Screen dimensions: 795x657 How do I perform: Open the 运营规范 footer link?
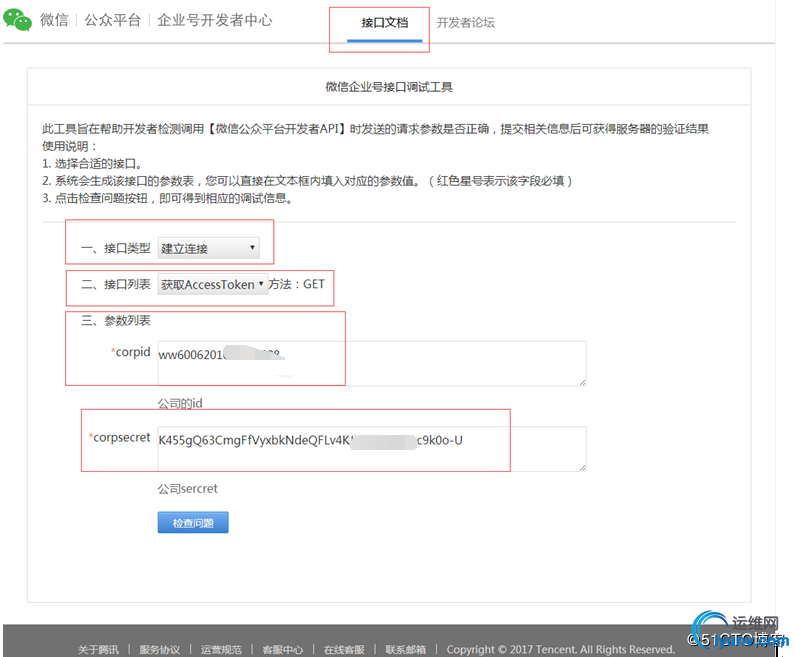[221, 649]
